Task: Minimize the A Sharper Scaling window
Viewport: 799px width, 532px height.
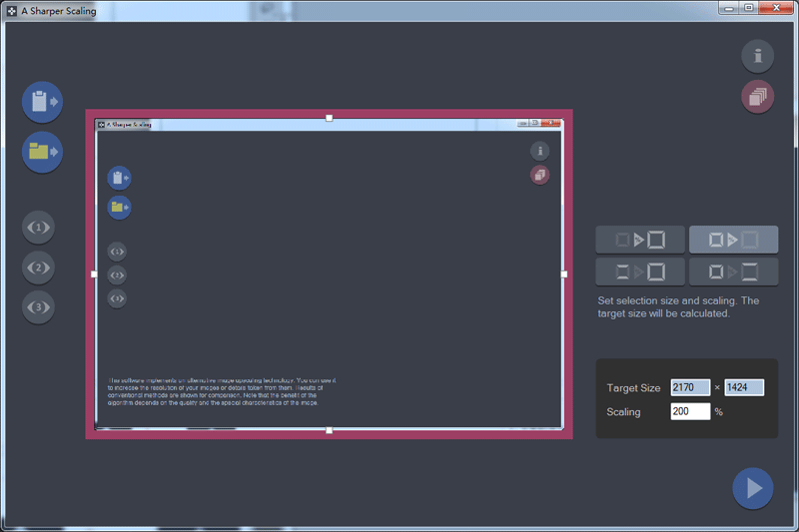Action: (729, 8)
